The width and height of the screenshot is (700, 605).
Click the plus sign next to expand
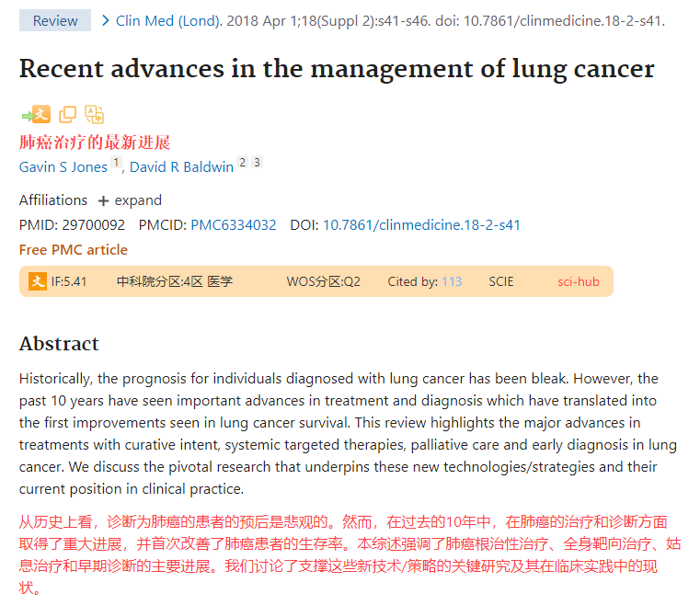(103, 200)
